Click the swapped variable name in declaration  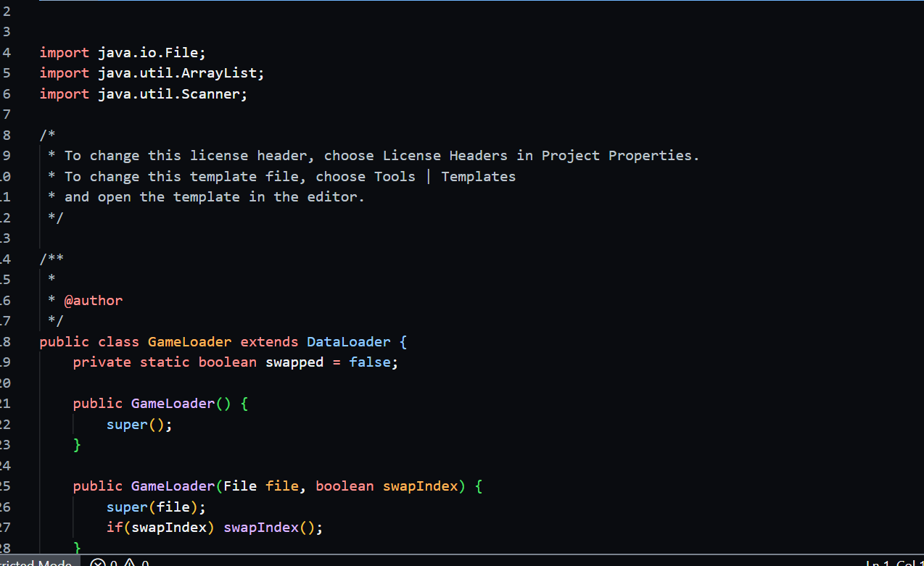[x=294, y=362]
